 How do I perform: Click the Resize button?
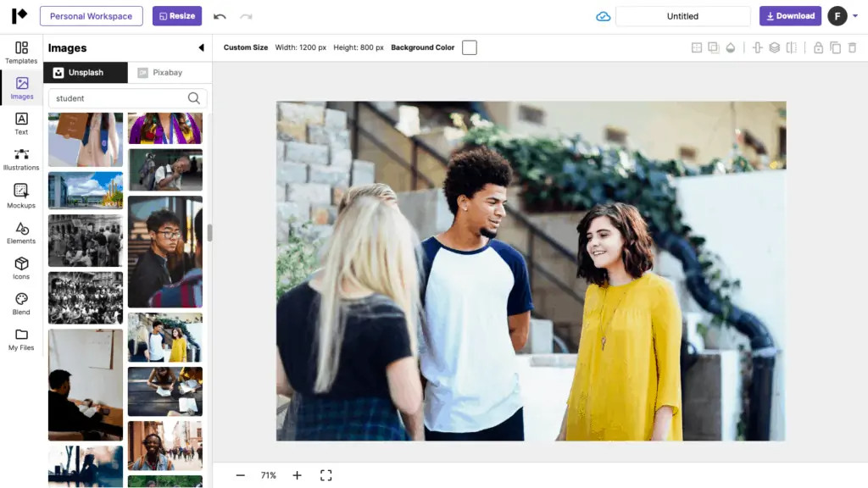pyautogui.click(x=176, y=16)
